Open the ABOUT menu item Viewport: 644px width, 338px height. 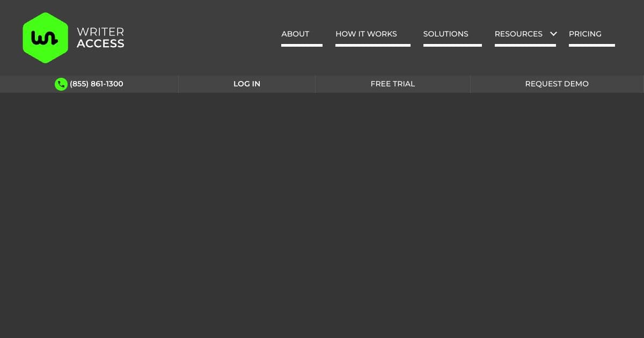pyautogui.click(x=295, y=34)
